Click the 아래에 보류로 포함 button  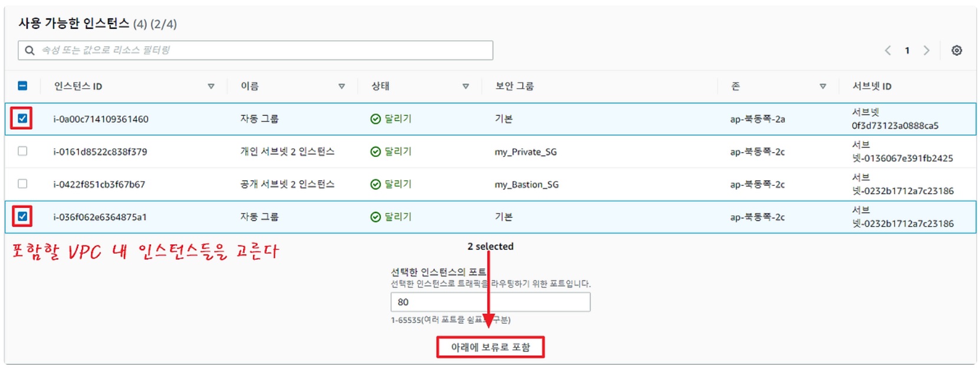point(490,347)
